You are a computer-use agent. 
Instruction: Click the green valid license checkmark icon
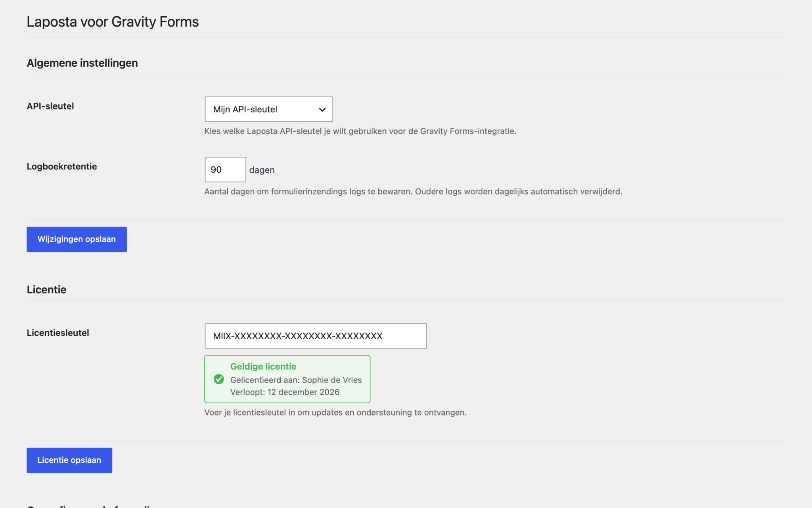(219, 379)
